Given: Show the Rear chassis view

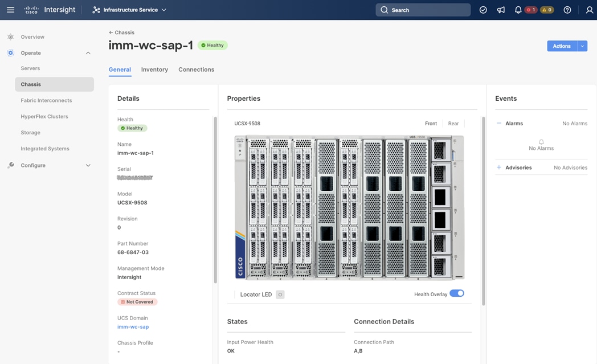Looking at the screenshot, I should click(x=453, y=124).
